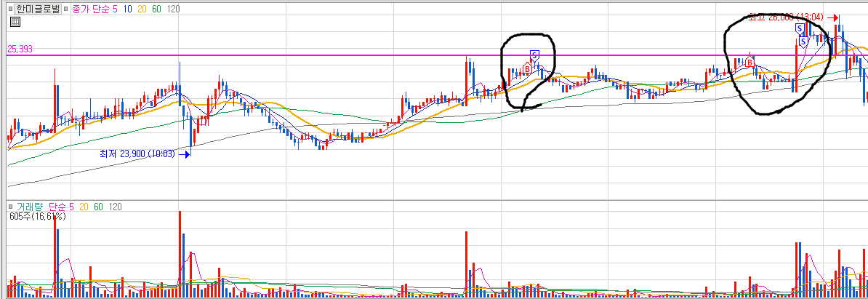The height and width of the screenshot is (299, 868).
Task: Click the small square before 한미글로벌
Action: point(10,9)
